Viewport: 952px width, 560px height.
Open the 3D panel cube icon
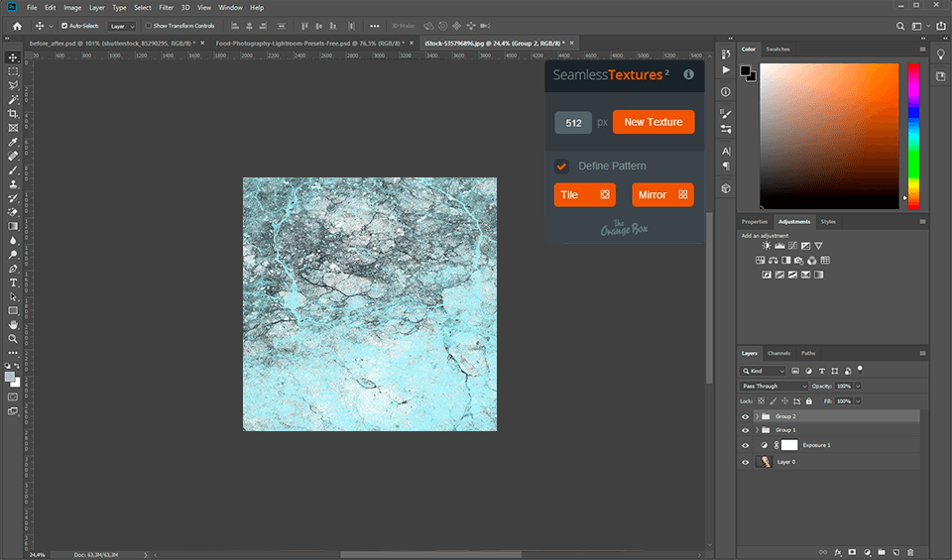point(726,188)
